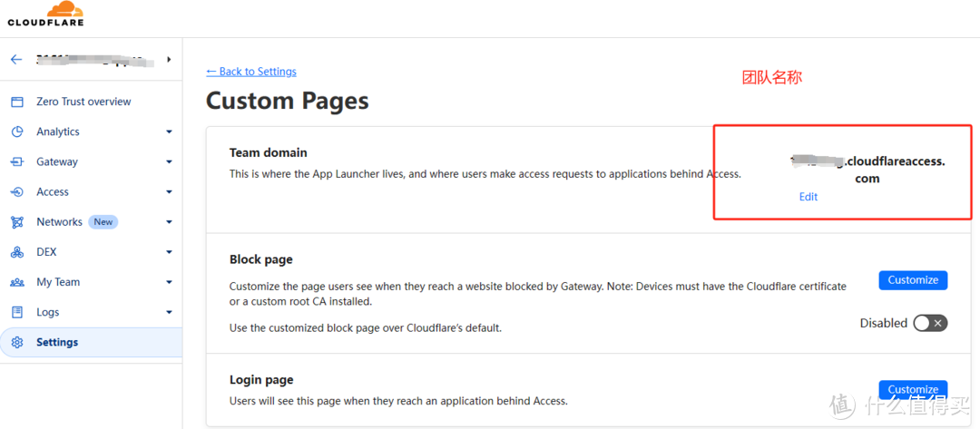Toggle the Disabled block page switch

coord(931,323)
